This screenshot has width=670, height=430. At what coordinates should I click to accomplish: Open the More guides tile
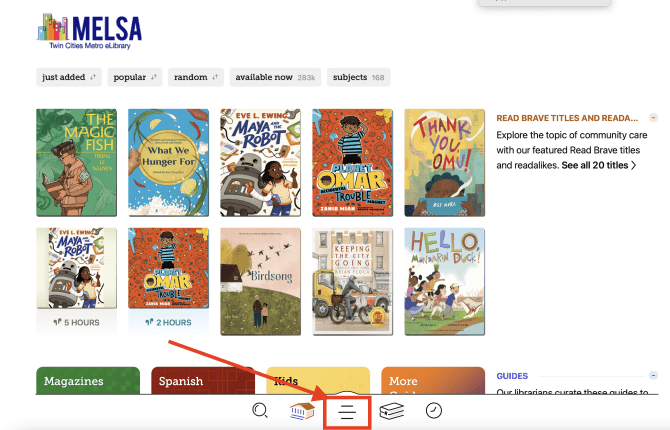[x=433, y=380]
